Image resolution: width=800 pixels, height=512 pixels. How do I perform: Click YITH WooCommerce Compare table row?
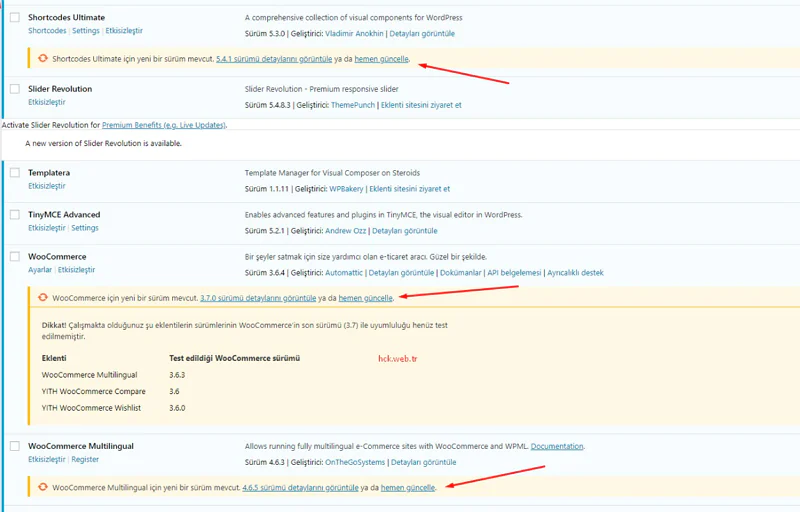click(94, 391)
